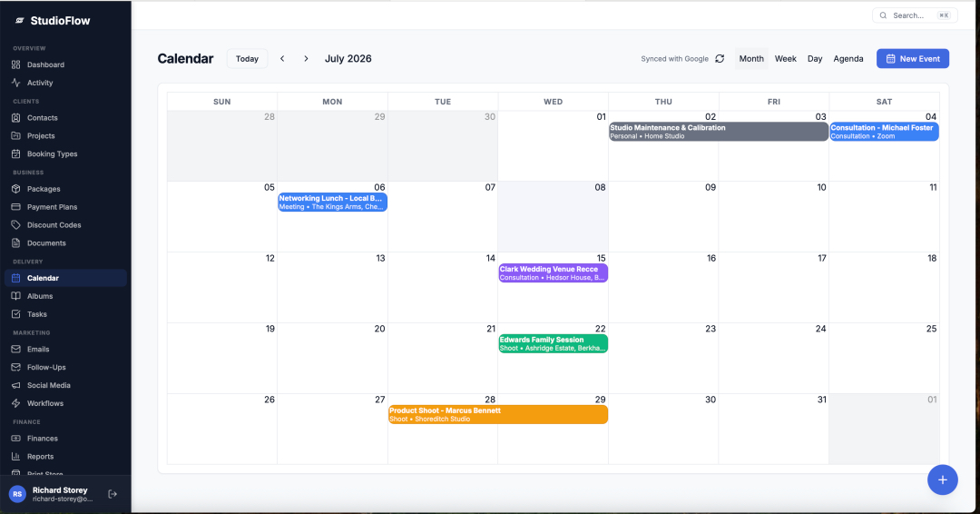The width and height of the screenshot is (980, 514).
Task: Switch to Agenda view
Action: pyautogui.click(x=848, y=59)
